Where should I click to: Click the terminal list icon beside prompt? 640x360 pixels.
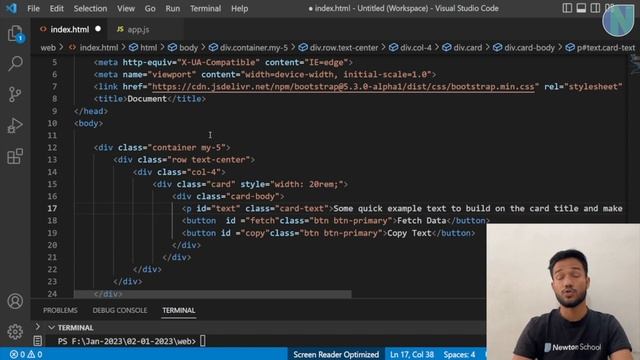(x=38, y=341)
